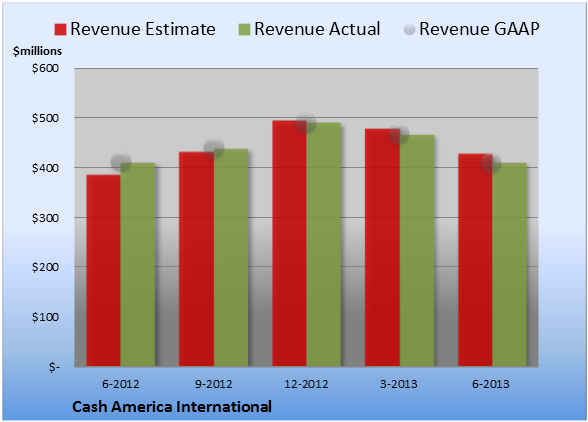Click the '9-2012' x-axis label

tap(213, 384)
